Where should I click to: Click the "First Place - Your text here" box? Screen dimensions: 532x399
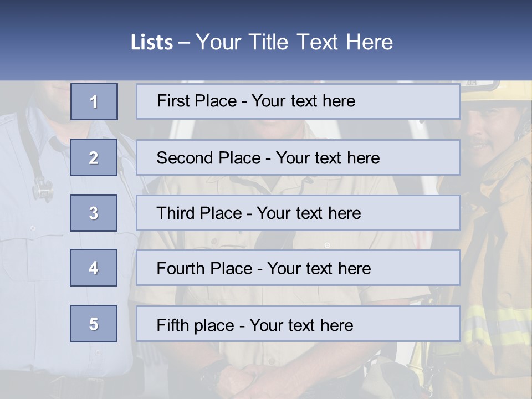pos(298,101)
